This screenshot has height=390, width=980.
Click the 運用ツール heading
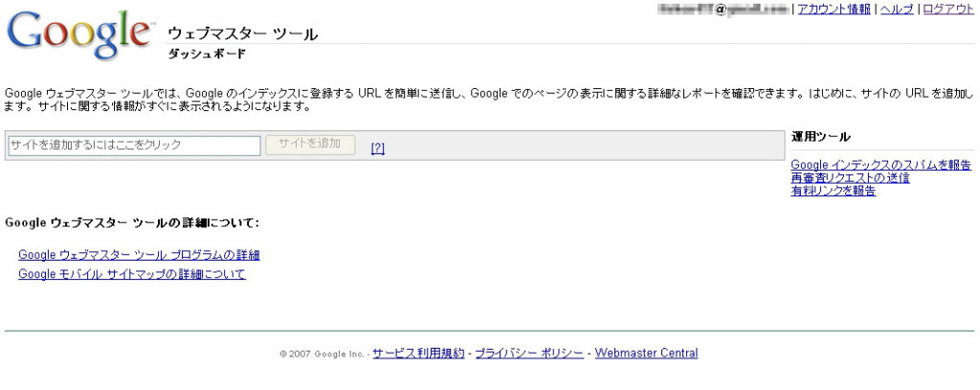point(820,137)
